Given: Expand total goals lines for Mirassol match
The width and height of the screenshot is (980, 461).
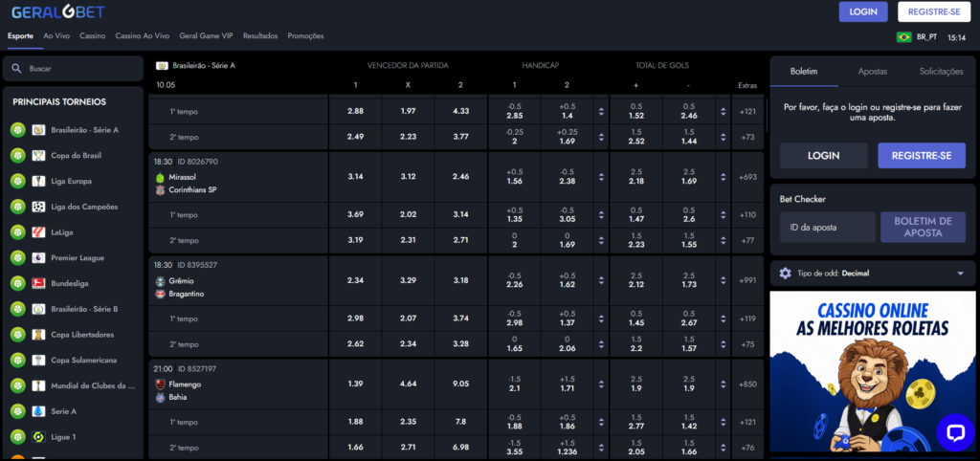Looking at the screenshot, I should [x=724, y=177].
